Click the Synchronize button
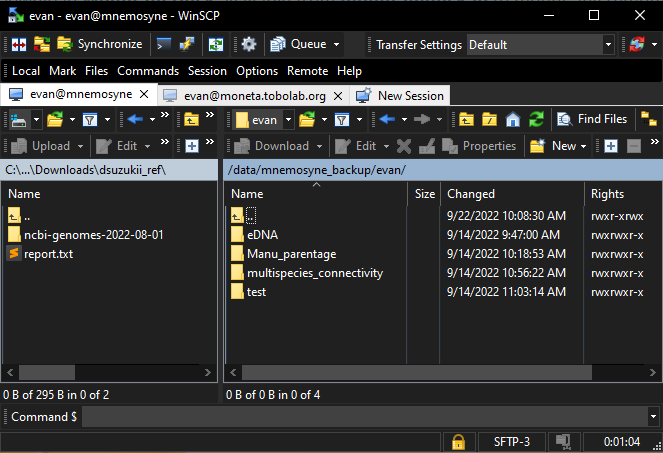This screenshot has height=453, width=663. 100,44
